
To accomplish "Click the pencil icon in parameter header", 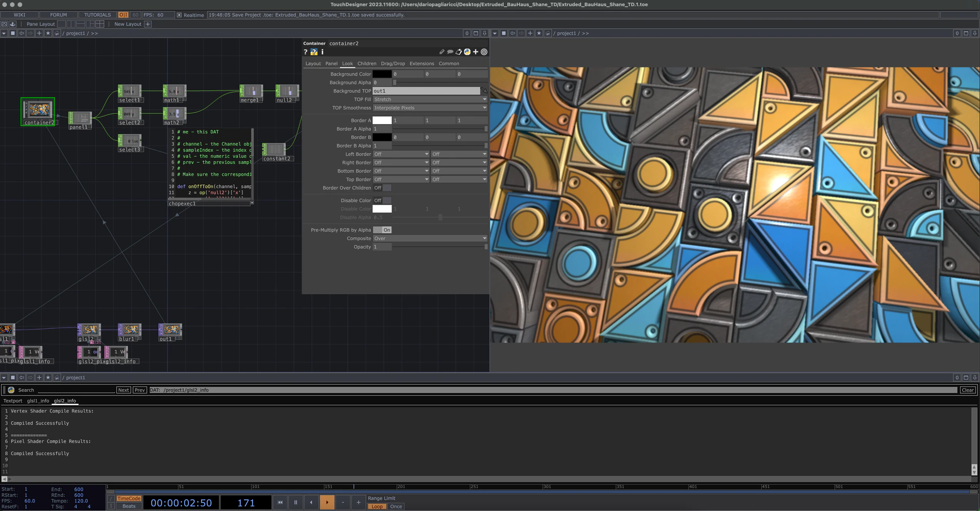I will (x=442, y=52).
